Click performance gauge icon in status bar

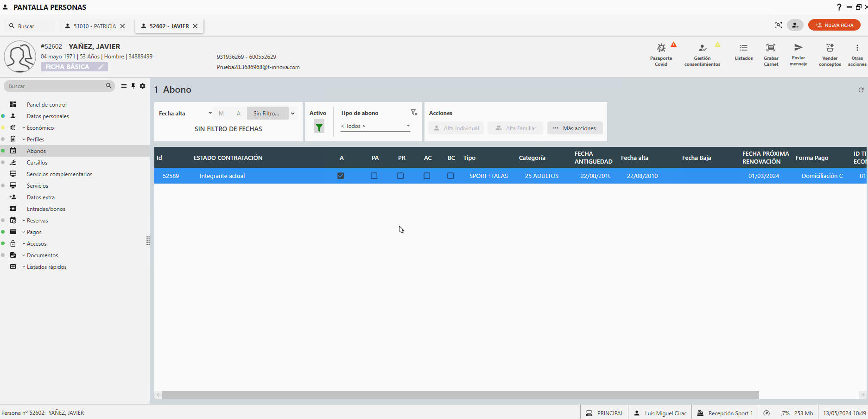point(767,413)
